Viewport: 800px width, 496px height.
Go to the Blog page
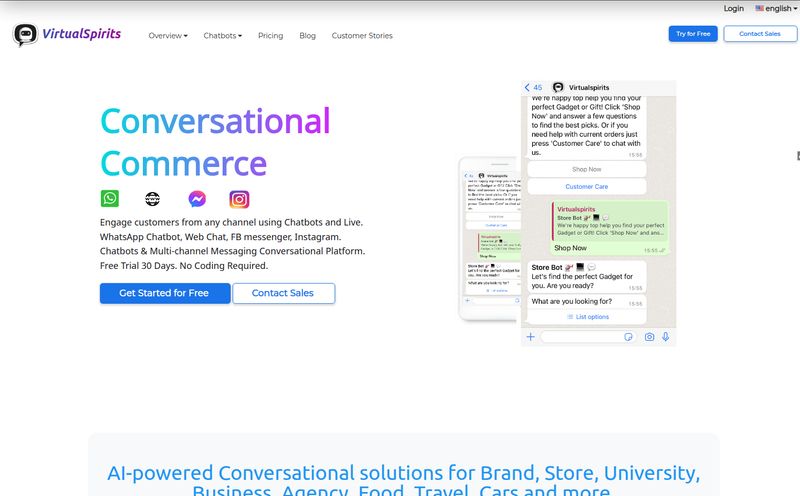click(x=307, y=36)
